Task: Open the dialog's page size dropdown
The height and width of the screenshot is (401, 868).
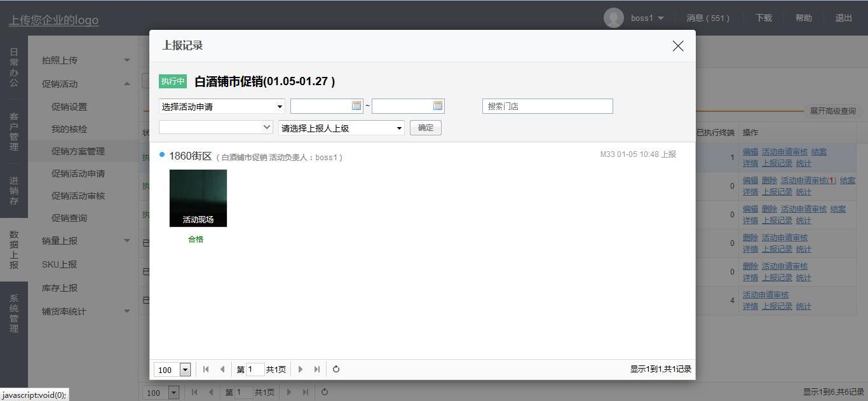Action: [x=185, y=370]
